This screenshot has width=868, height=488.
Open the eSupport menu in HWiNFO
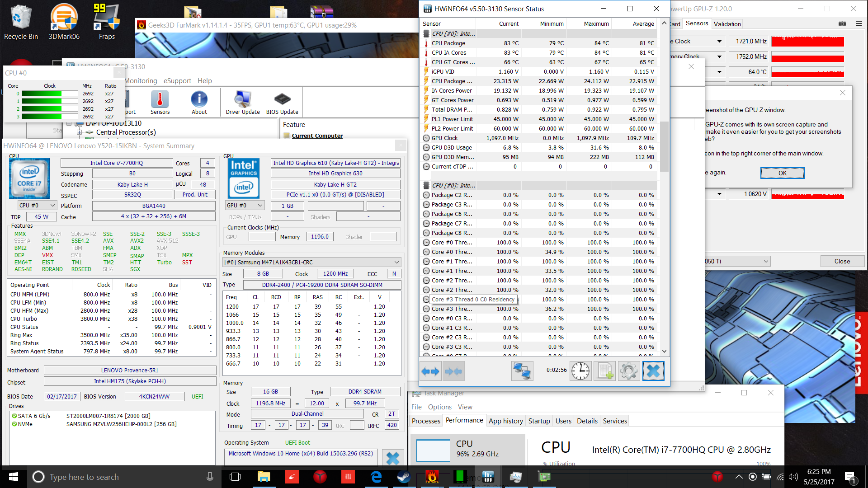pyautogui.click(x=177, y=81)
